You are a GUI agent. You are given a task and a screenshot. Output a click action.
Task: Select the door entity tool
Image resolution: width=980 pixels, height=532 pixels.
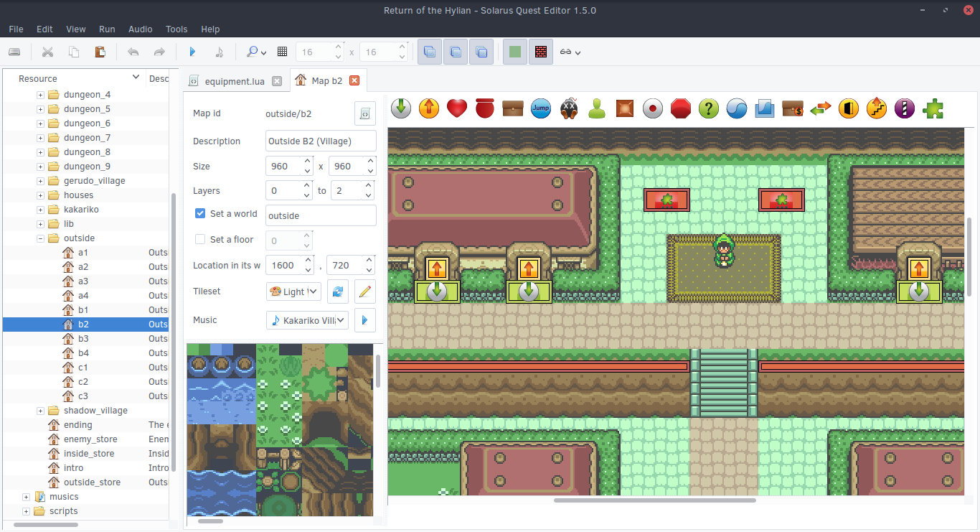[848, 108]
